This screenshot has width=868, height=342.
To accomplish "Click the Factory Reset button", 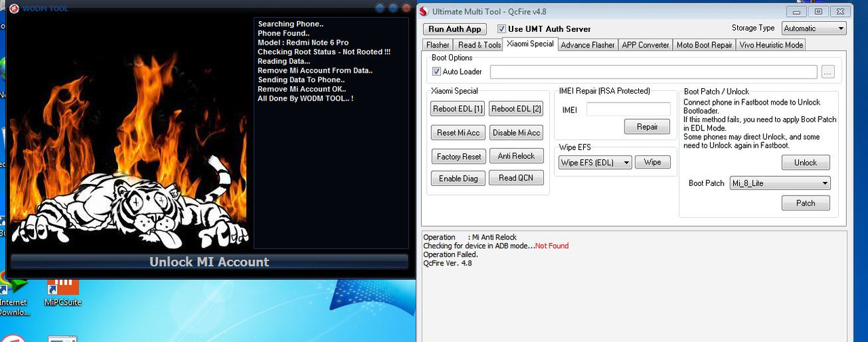I will click(x=458, y=157).
